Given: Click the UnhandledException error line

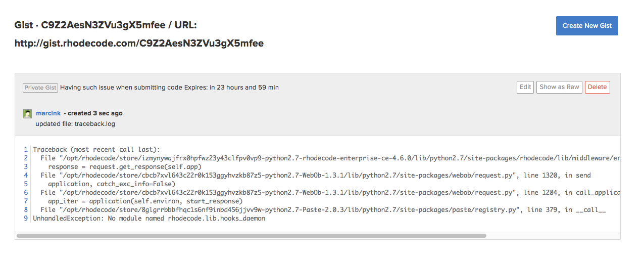Looking at the screenshot, I should point(149,219).
